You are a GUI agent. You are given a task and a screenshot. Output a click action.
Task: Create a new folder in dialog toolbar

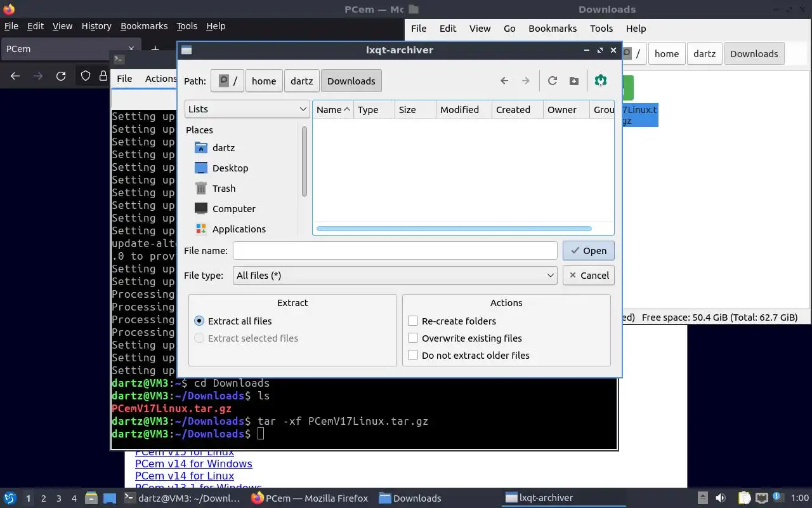pos(574,81)
